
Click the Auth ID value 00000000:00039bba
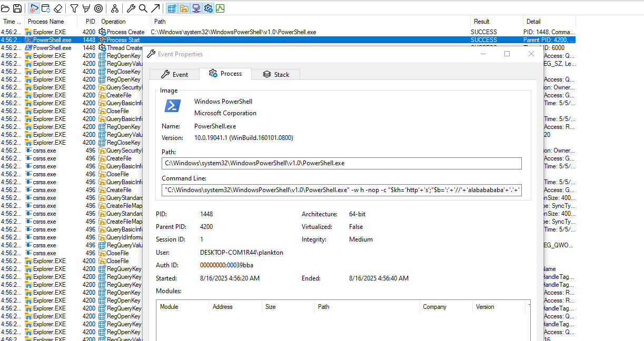(x=226, y=265)
